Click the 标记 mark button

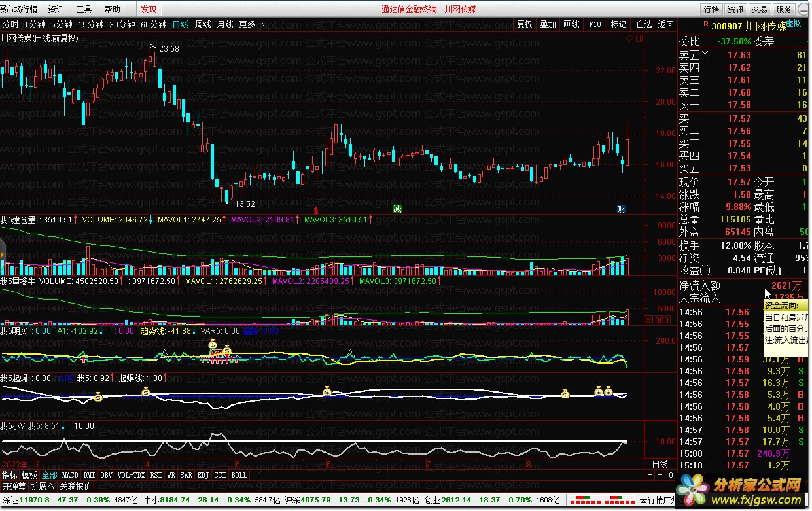pyautogui.click(x=618, y=24)
